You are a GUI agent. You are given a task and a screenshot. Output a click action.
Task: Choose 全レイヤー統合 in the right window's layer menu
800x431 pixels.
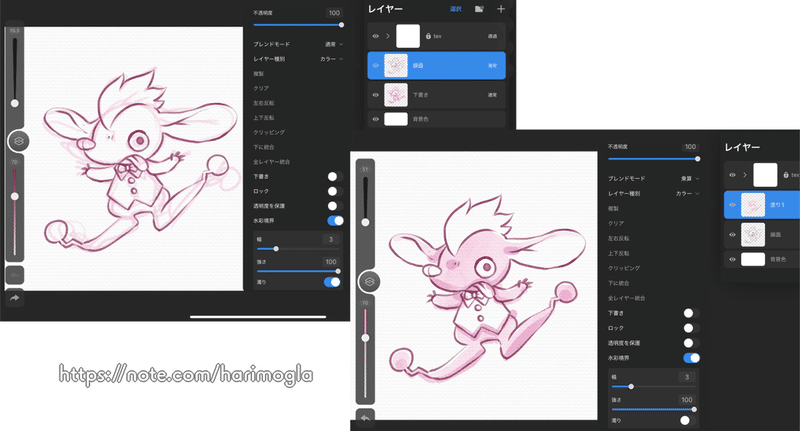pos(626,298)
